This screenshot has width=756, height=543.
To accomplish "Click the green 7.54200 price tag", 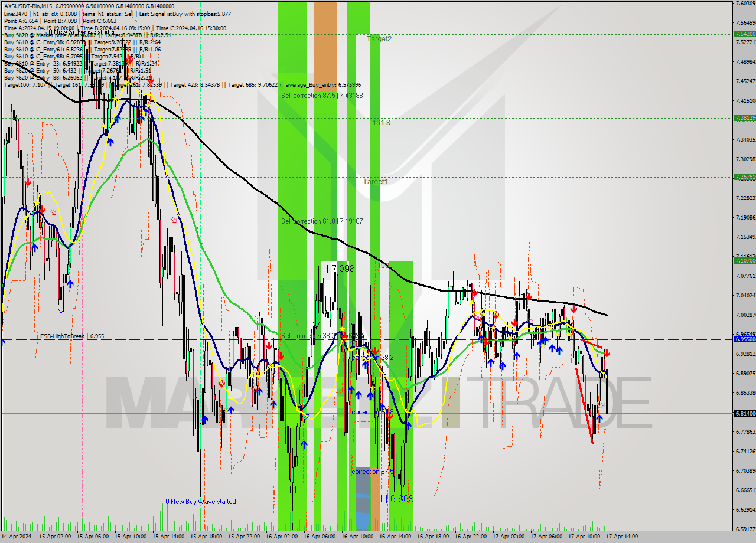I will coord(744,34).
